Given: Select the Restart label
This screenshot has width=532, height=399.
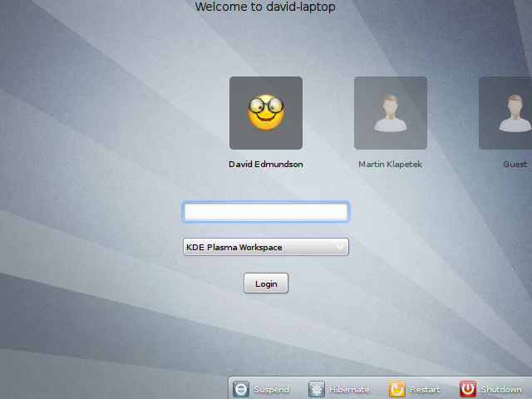Looking at the screenshot, I should coord(425,390).
